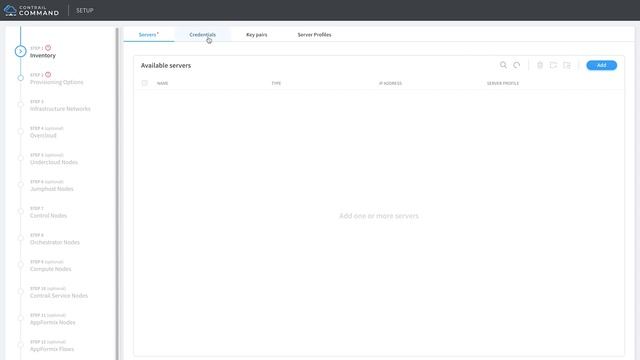Open the Server Profiles tab
640x360 pixels.
click(314, 35)
